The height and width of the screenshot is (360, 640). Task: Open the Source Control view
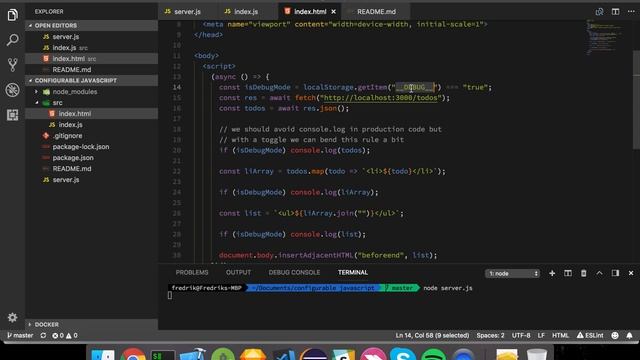tap(12, 65)
